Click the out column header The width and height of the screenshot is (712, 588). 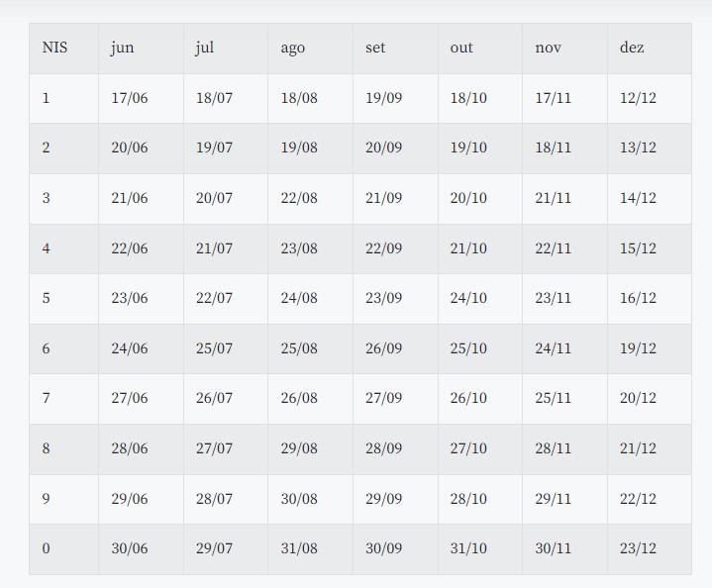point(461,48)
